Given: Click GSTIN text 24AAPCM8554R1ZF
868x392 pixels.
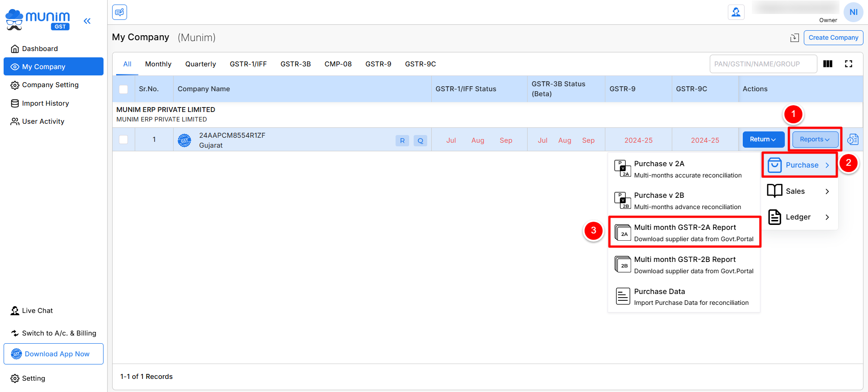Looking at the screenshot, I should [x=232, y=135].
